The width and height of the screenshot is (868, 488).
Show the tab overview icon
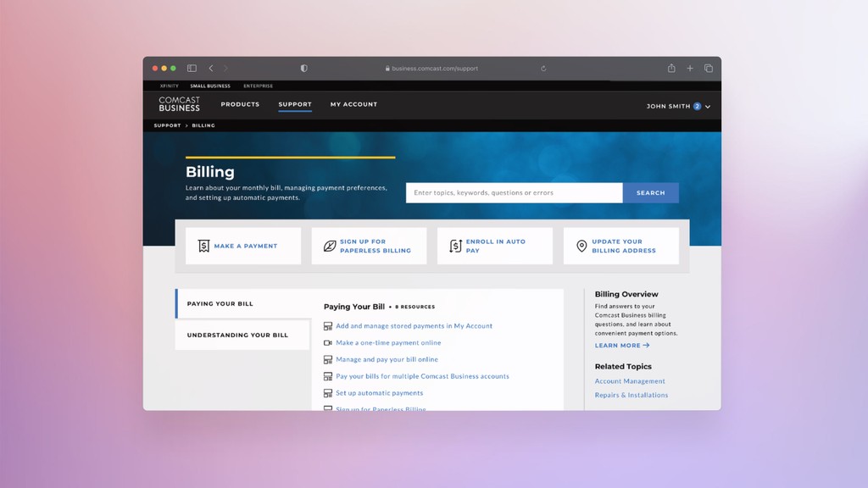709,68
